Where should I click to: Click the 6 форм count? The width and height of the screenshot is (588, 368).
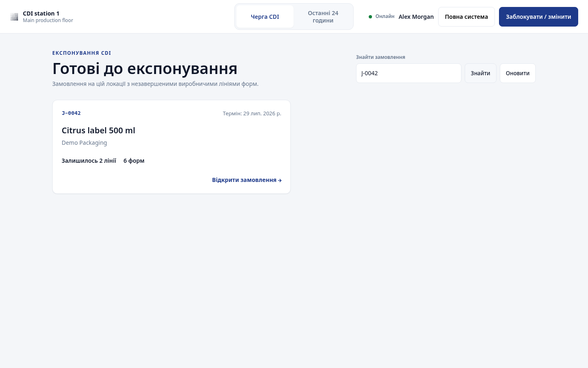[x=134, y=161]
